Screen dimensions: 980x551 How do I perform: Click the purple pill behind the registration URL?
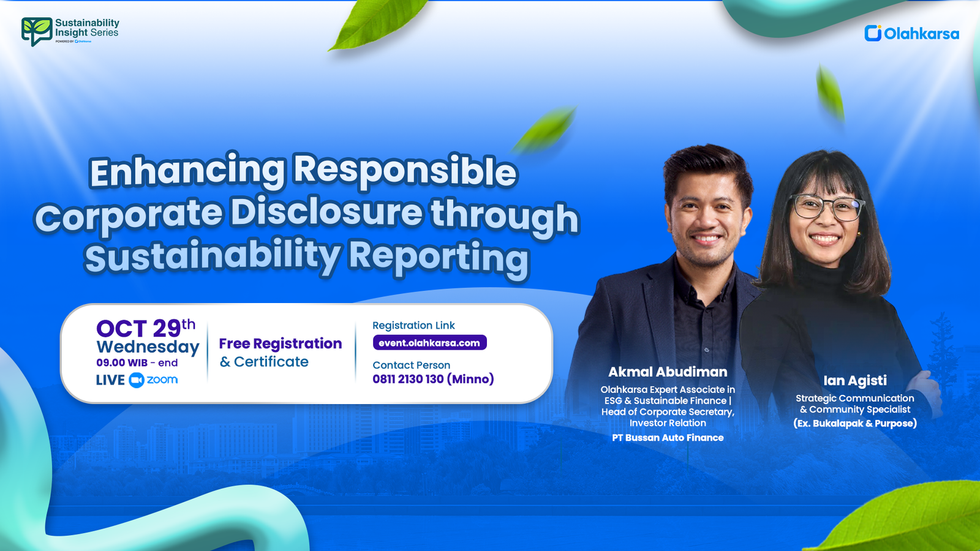click(x=429, y=343)
